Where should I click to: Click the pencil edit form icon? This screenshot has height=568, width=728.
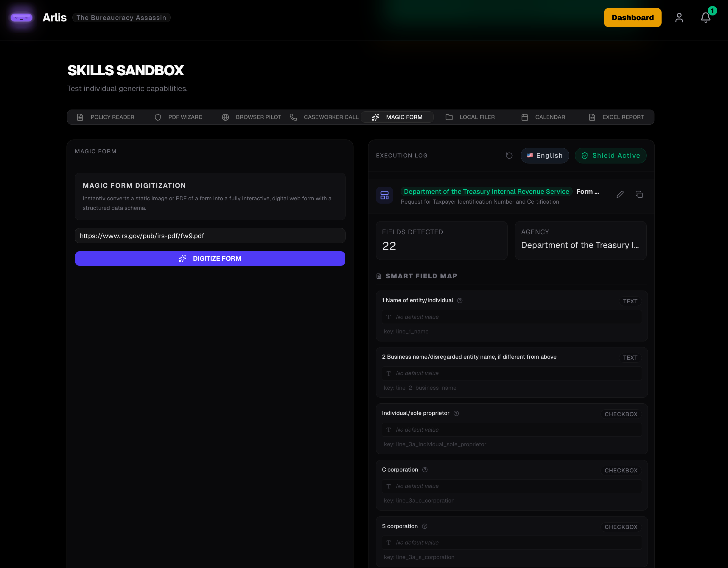tap(620, 195)
